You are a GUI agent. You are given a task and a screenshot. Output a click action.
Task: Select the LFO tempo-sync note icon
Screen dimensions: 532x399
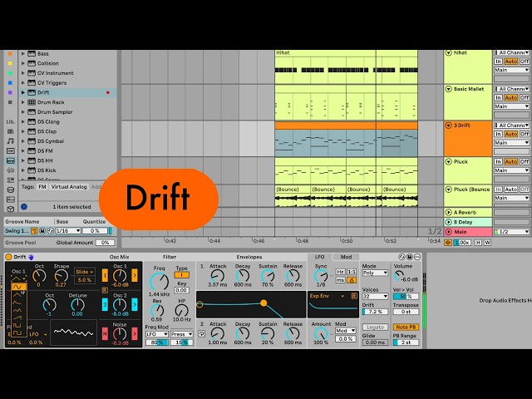[352, 280]
